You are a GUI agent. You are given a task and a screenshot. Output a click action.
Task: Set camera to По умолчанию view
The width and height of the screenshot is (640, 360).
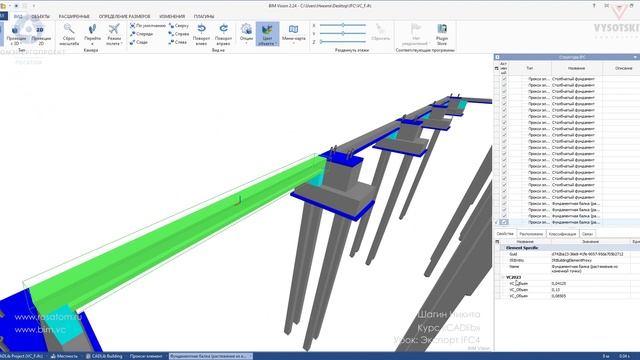point(148,26)
